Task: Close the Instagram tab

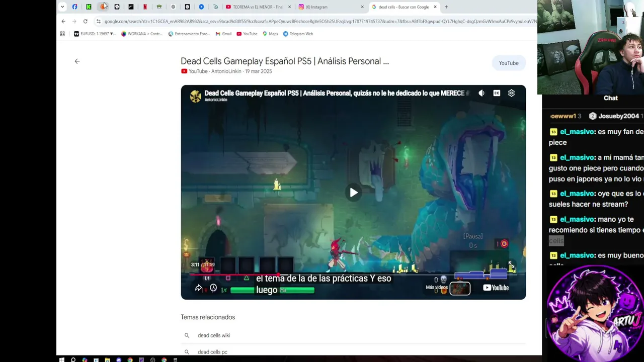Action: coord(362,7)
